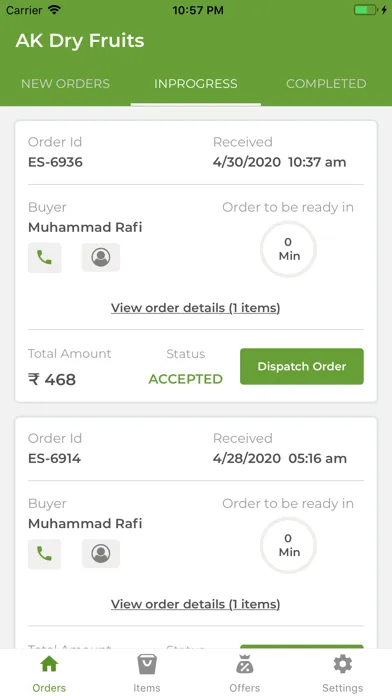Switch to the COMPLETED tab
This screenshot has width=392, height=696.
326,84
